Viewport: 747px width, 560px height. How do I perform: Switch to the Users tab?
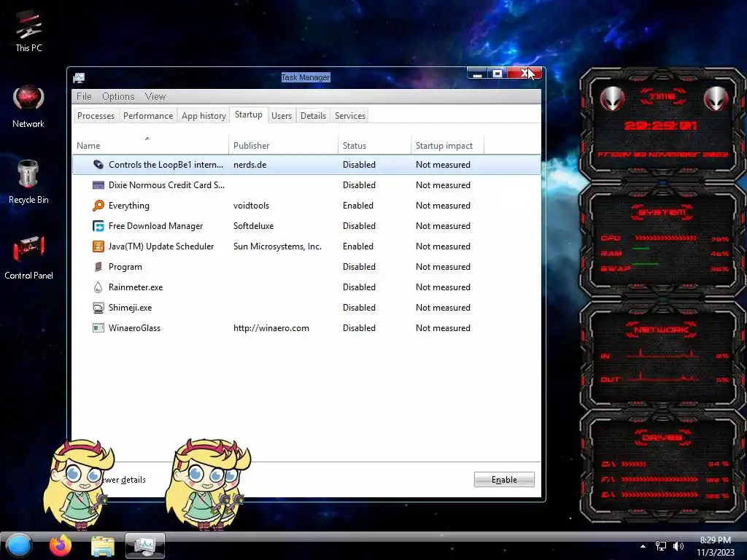point(282,116)
